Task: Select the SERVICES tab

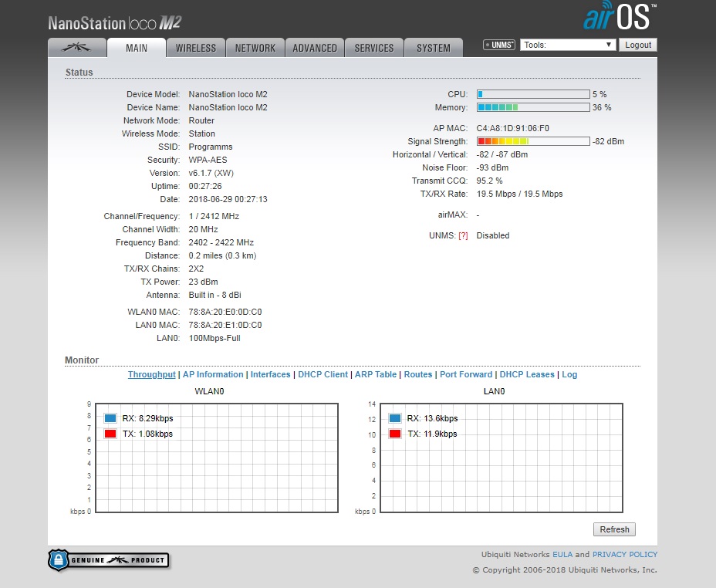Action: coord(374,48)
